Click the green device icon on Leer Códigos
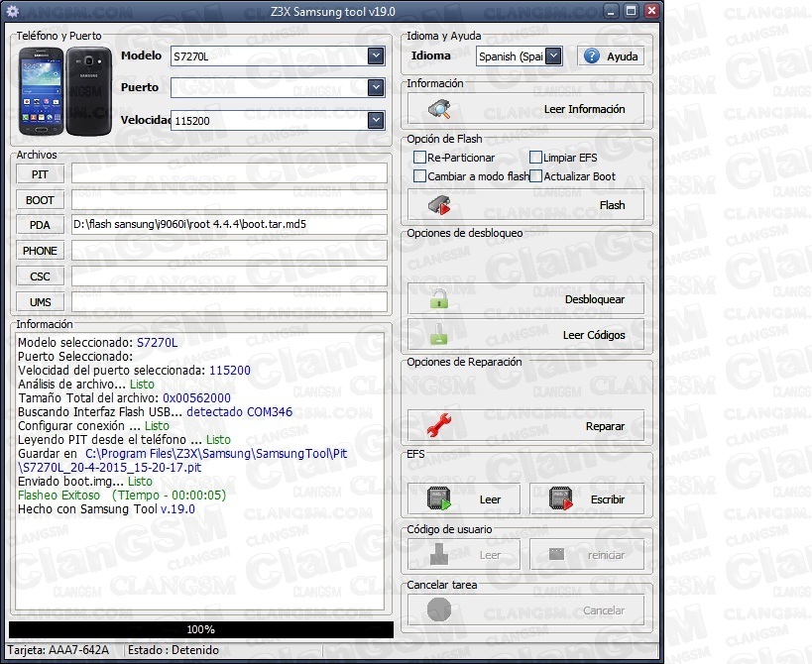 (x=439, y=334)
